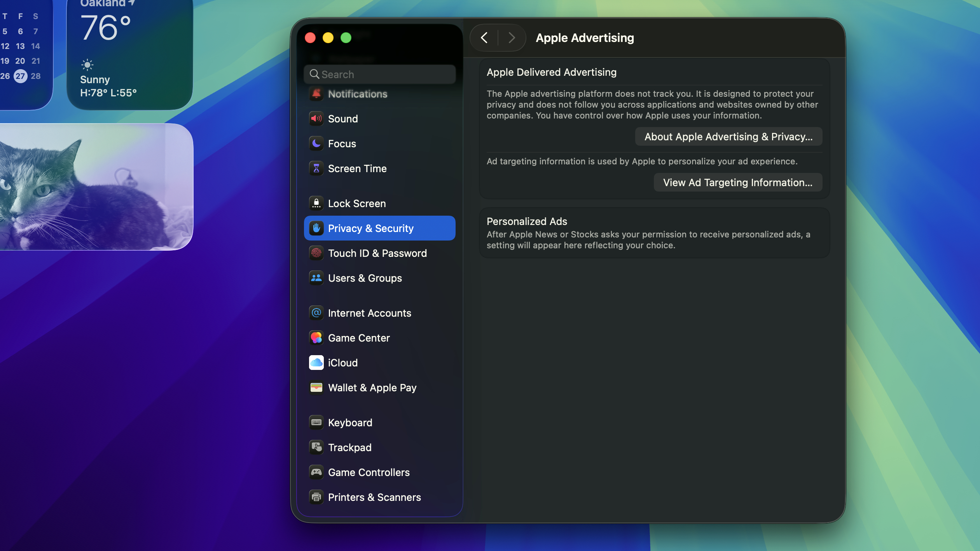This screenshot has height=551, width=980.
Task: Select Keyboard in the sidebar
Action: point(350,422)
